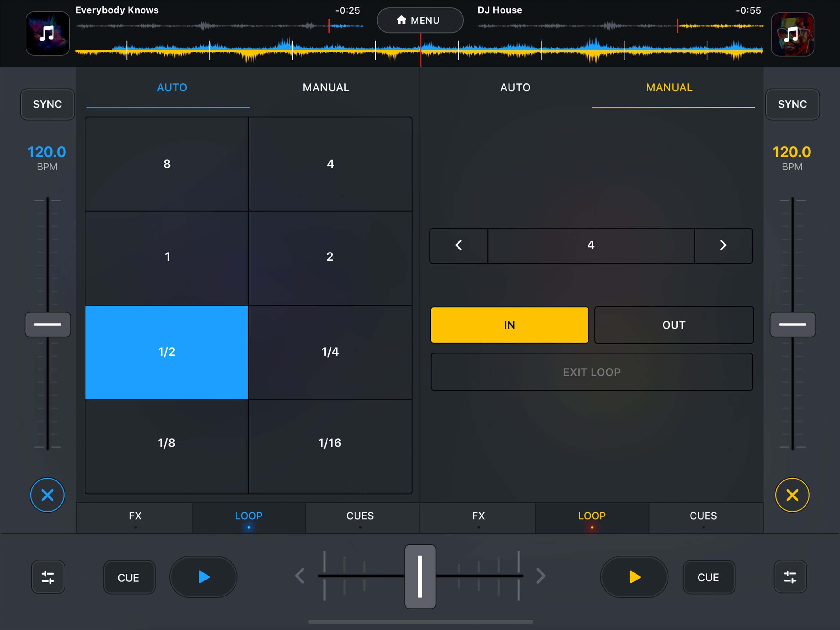The height and width of the screenshot is (630, 840).
Task: Toggle left deck SYNC
Action: coord(47,104)
